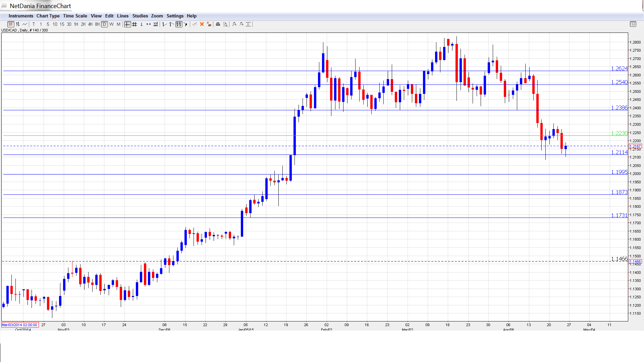Open the Studies menu
The image size is (644, 362).
click(x=140, y=16)
